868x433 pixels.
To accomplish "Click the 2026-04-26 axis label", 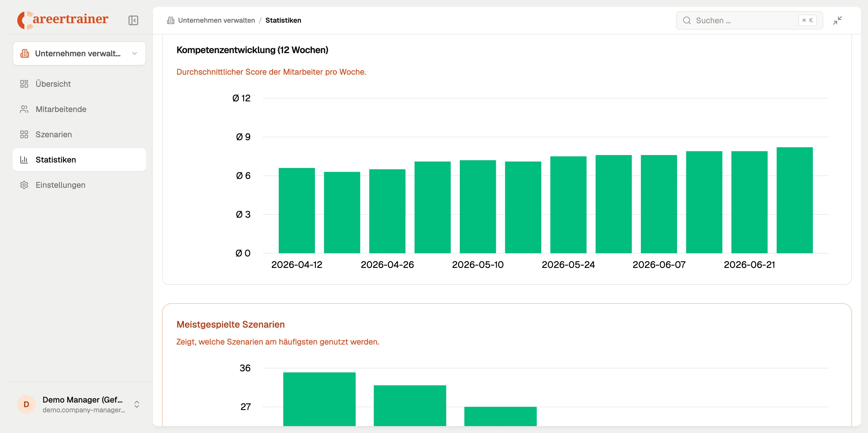I will (x=387, y=265).
